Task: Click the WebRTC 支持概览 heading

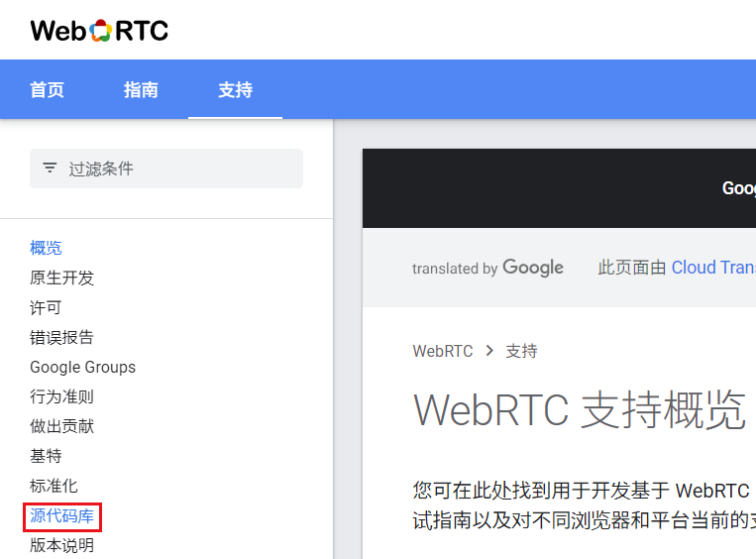Action: click(x=580, y=409)
